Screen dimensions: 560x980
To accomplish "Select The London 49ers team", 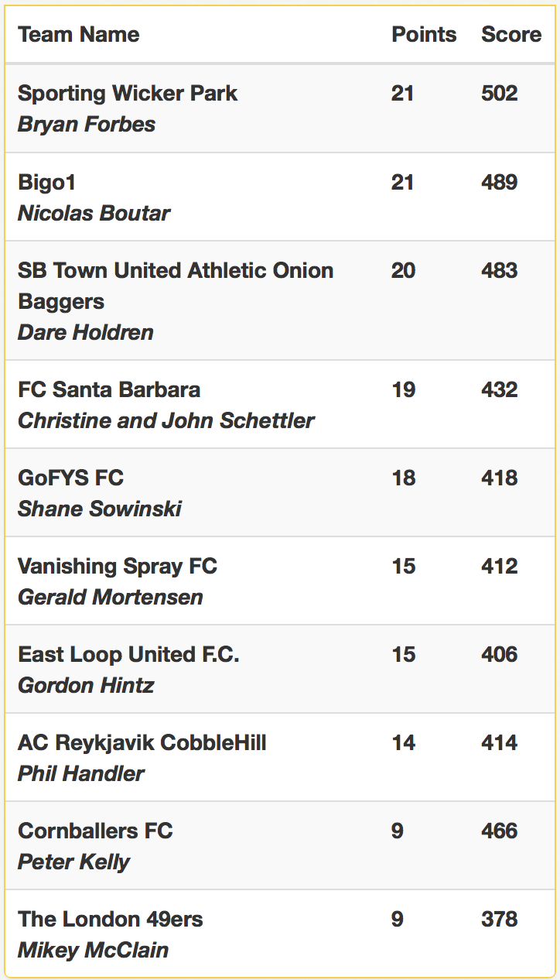I will click(x=111, y=919).
